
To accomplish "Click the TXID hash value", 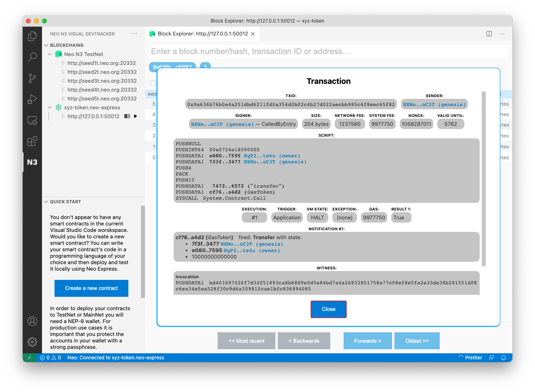I will (x=291, y=104).
